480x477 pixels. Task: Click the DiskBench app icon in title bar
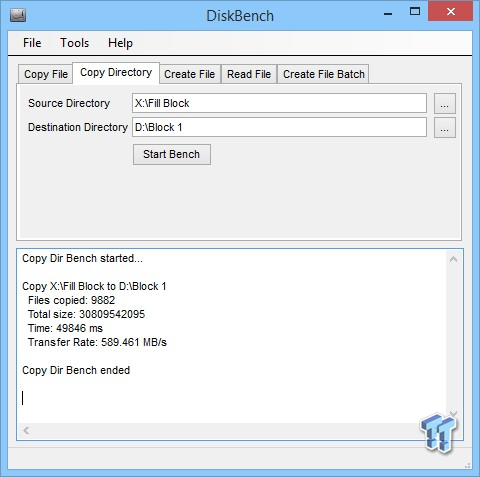pyautogui.click(x=18, y=15)
